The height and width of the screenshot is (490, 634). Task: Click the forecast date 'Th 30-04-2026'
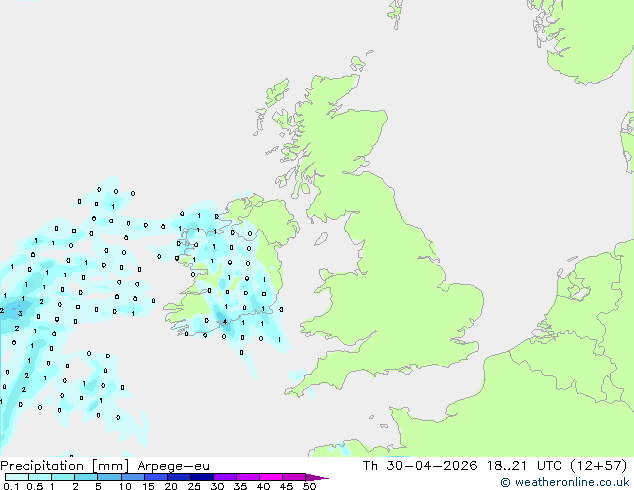(420, 466)
